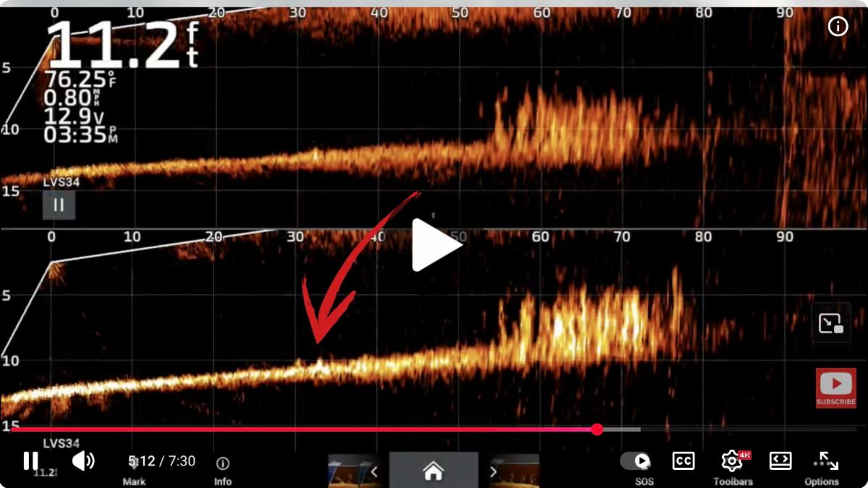This screenshot has height=488, width=868.
Task: Click the 12.9 V voltage reading
Action: click(73, 116)
